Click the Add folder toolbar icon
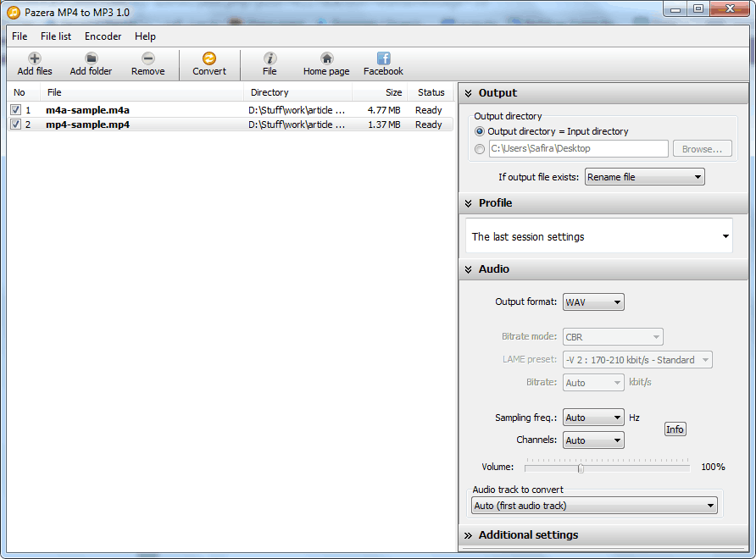 [91, 58]
